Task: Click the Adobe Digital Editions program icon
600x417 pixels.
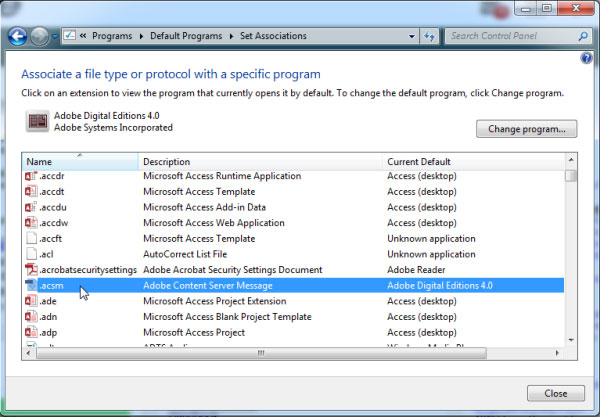Action: [37, 121]
